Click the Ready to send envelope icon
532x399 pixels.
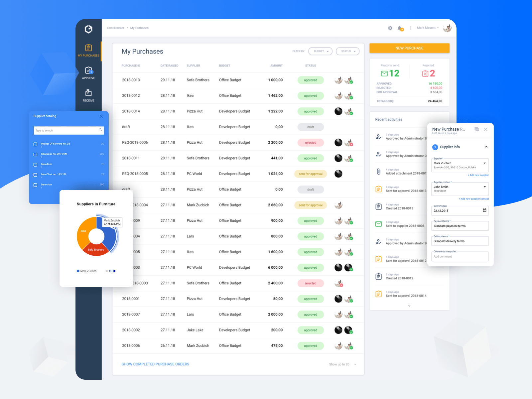coord(384,73)
